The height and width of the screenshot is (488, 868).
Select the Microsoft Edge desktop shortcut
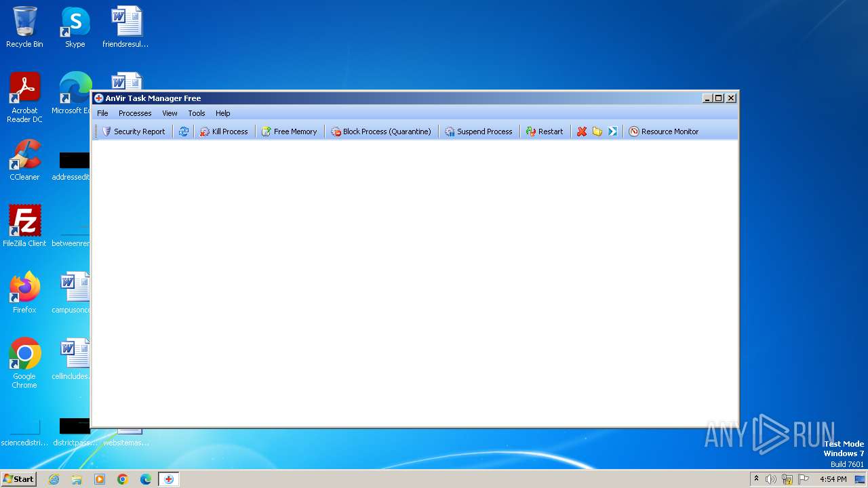[x=71, y=94]
